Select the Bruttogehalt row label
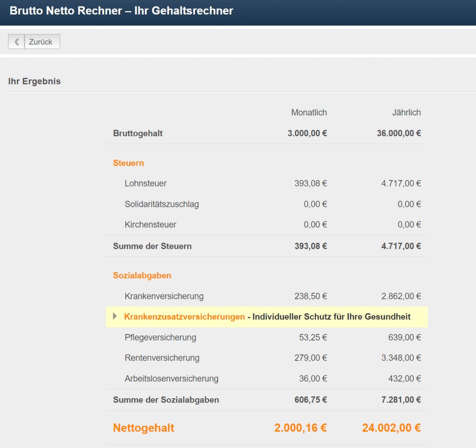This screenshot has width=476, height=448. tap(138, 134)
